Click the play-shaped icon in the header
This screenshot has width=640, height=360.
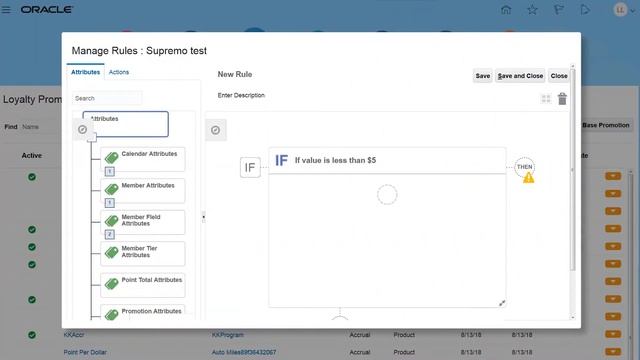[x=585, y=9]
